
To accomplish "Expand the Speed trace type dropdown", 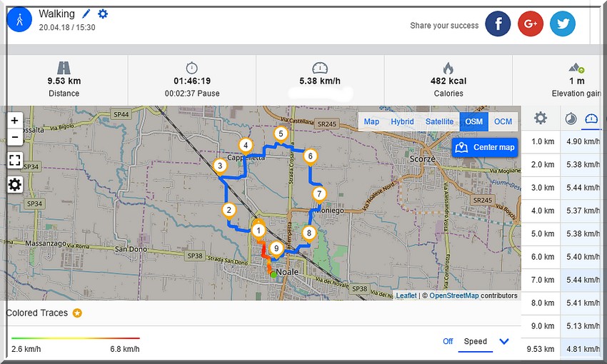I will coord(504,341).
